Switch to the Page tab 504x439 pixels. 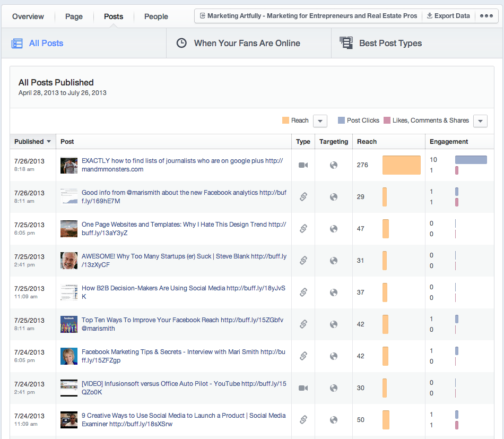pos(74,16)
